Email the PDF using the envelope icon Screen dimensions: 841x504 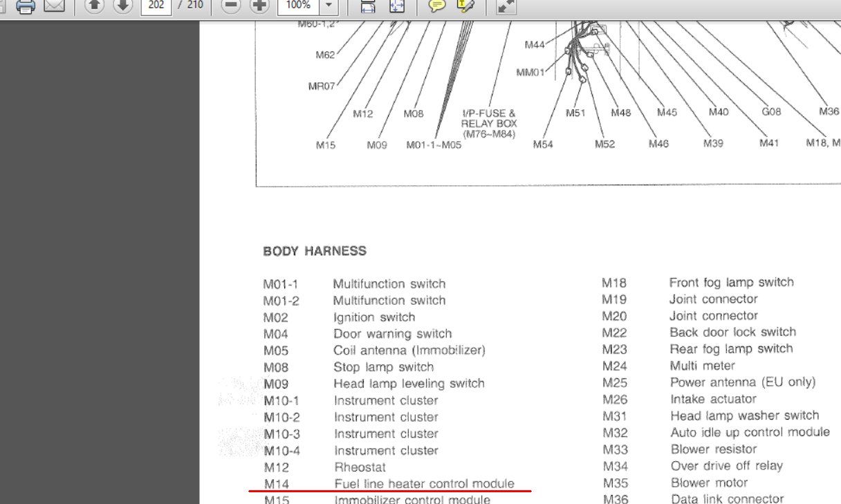[x=55, y=6]
